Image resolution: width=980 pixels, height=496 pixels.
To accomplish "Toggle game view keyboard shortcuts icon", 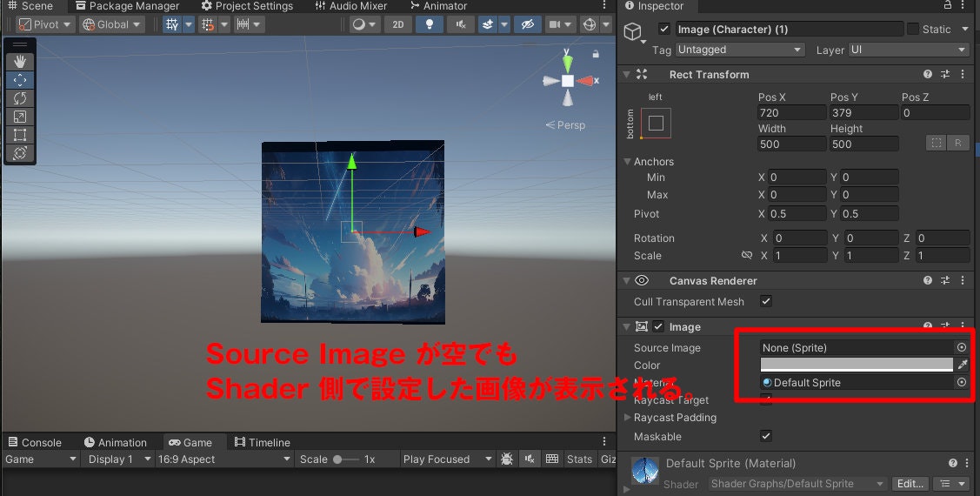I will coord(552,459).
